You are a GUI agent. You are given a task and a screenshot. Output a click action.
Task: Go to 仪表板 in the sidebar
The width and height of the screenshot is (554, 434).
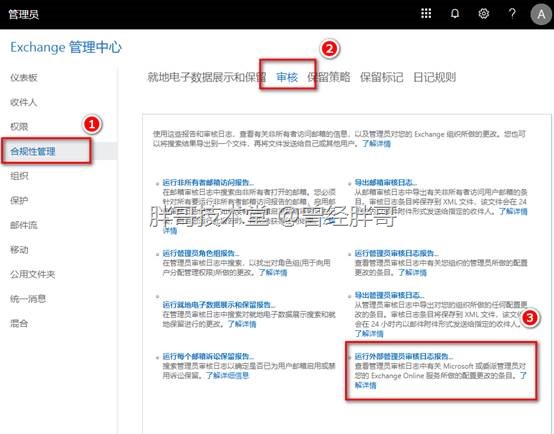24,77
